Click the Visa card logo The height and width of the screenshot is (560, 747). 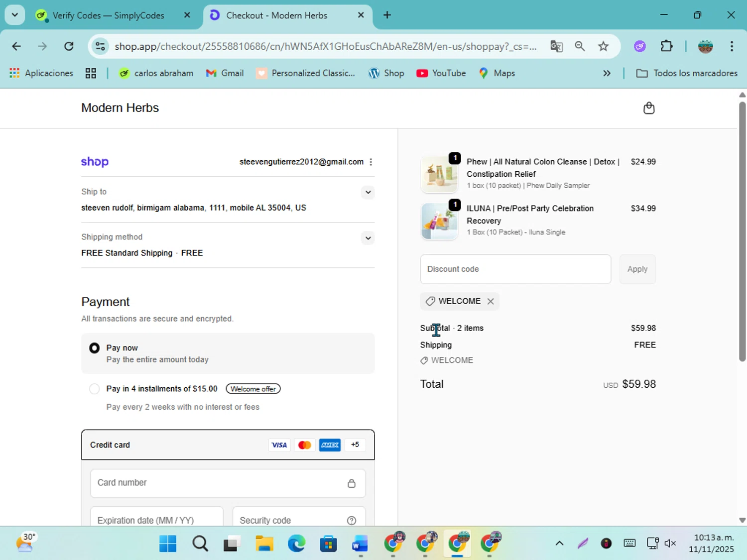coord(279,445)
